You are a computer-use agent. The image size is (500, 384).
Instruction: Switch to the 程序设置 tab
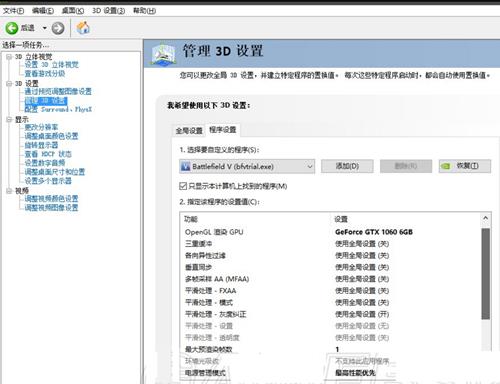(x=223, y=130)
